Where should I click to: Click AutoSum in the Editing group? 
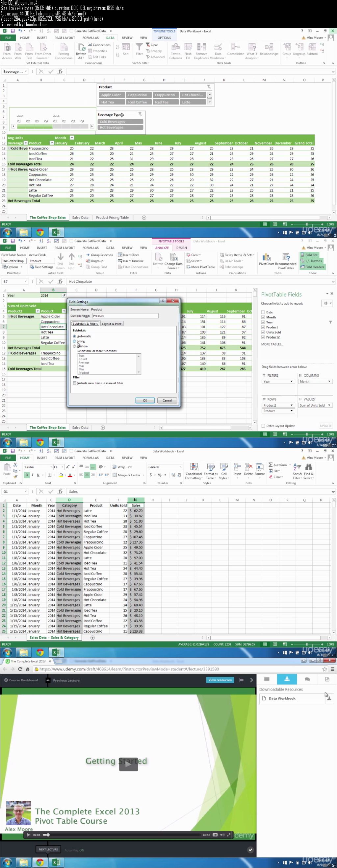tap(278, 465)
